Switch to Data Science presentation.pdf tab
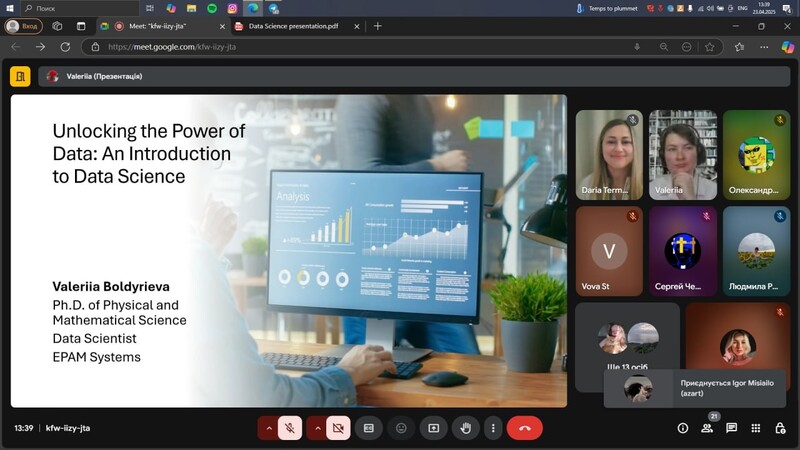Viewport: 800px width, 450px height. [x=293, y=26]
